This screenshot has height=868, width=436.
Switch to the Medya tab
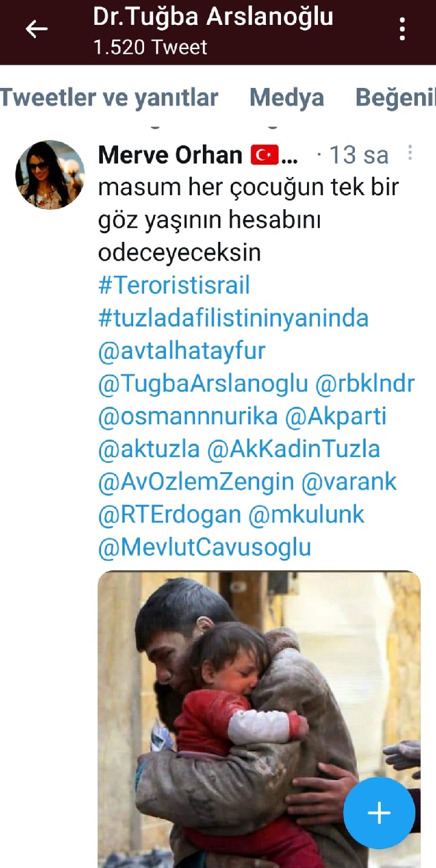point(286,97)
